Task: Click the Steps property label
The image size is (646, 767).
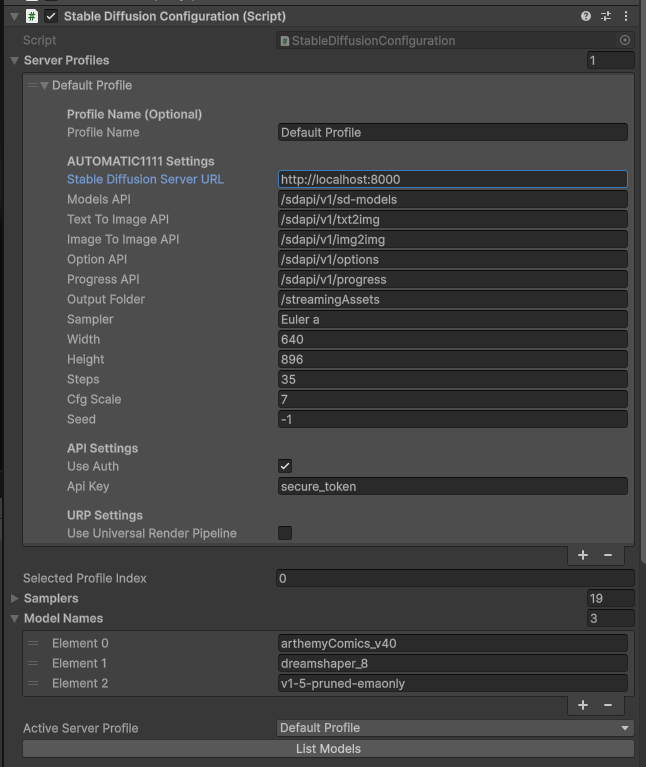Action: click(x=83, y=379)
